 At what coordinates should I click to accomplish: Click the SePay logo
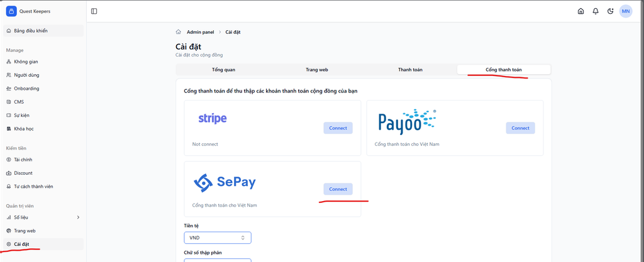point(225,182)
